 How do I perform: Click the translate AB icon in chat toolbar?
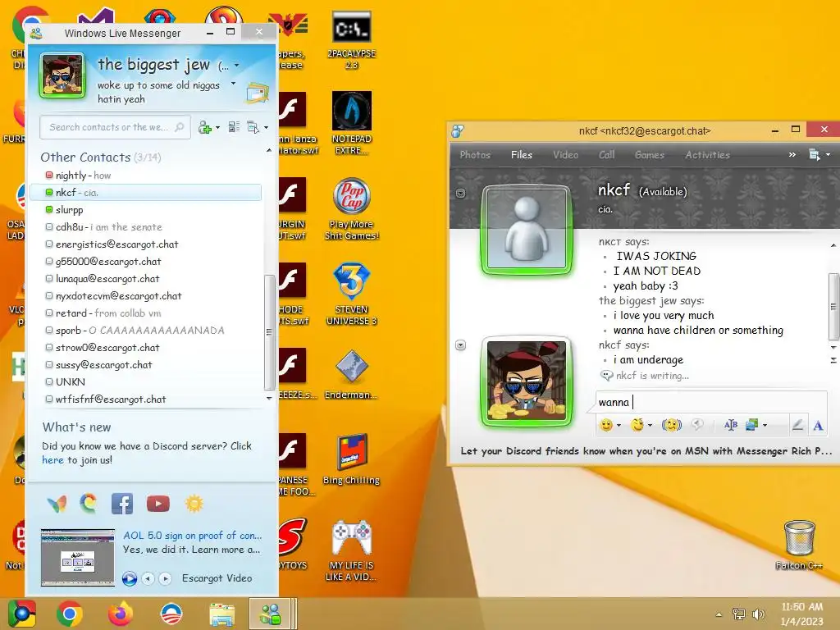point(731,425)
